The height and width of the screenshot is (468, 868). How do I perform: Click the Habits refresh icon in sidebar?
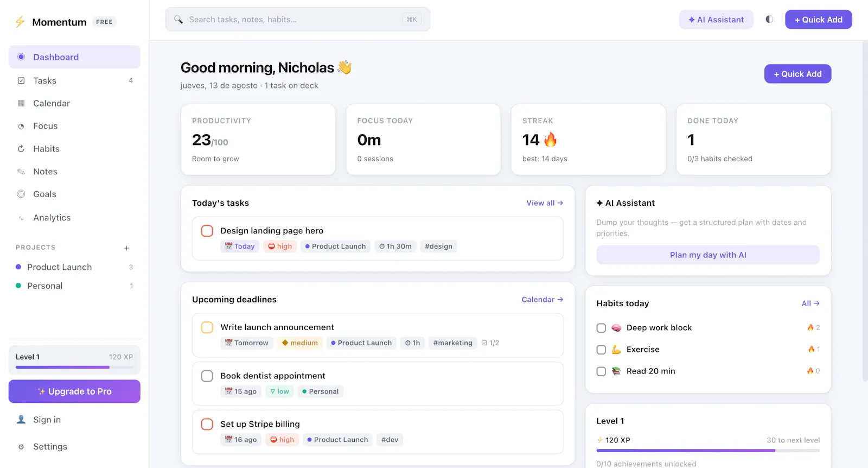21,149
